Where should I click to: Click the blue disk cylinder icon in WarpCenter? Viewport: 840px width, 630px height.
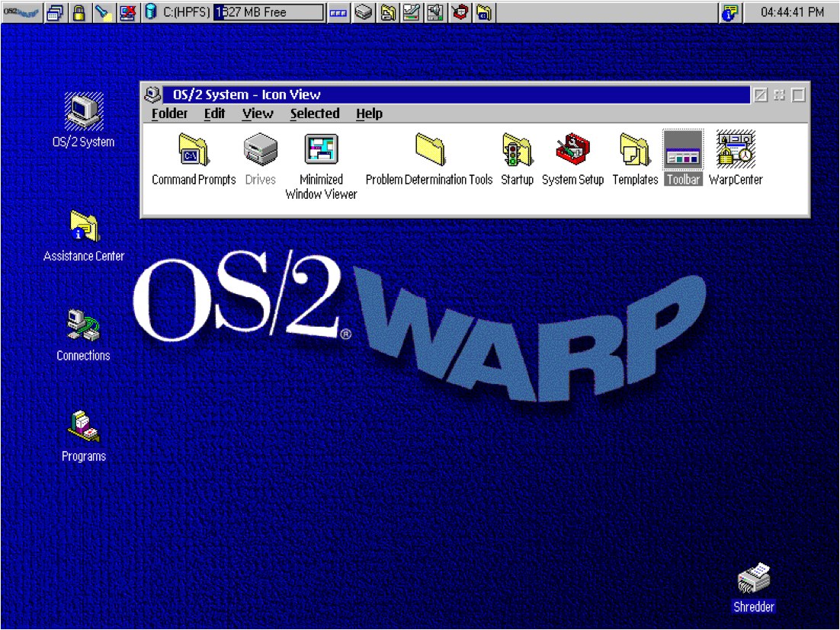tap(151, 11)
